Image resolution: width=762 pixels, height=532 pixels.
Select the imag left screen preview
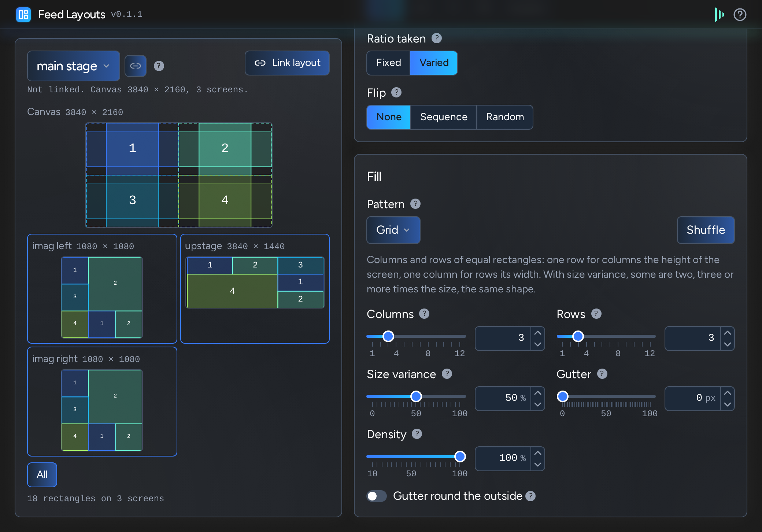[x=102, y=289]
